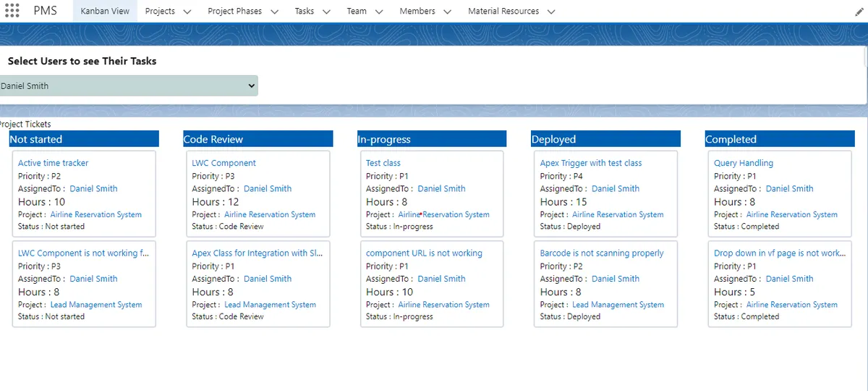Viewport: 868px width, 391px height.
Task: Expand the Members tab chevron
Action: 447,12
